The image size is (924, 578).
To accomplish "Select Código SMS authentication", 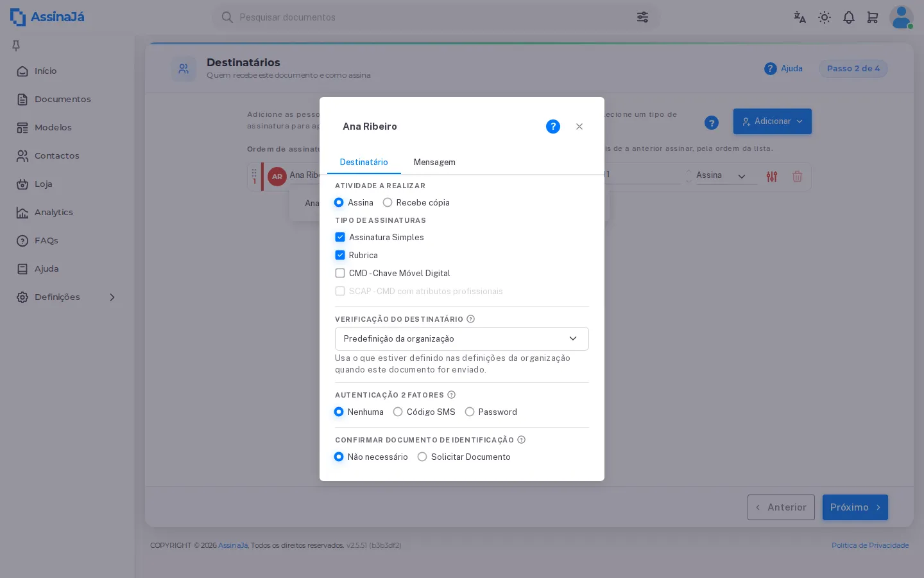I will [398, 412].
